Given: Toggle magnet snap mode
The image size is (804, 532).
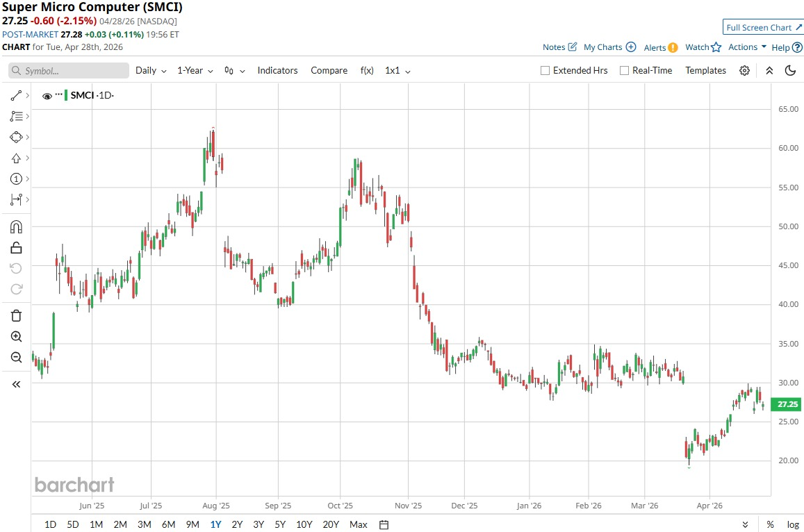Looking at the screenshot, I should pos(16,226).
